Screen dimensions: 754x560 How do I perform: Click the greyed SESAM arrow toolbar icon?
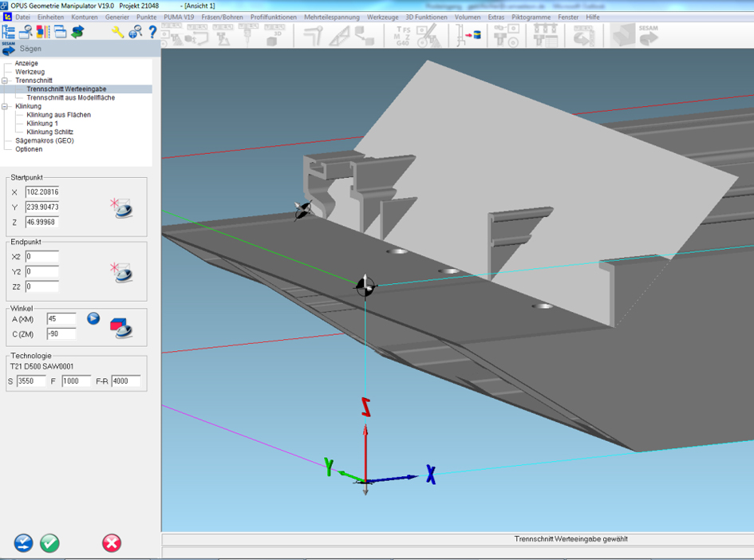pos(648,36)
